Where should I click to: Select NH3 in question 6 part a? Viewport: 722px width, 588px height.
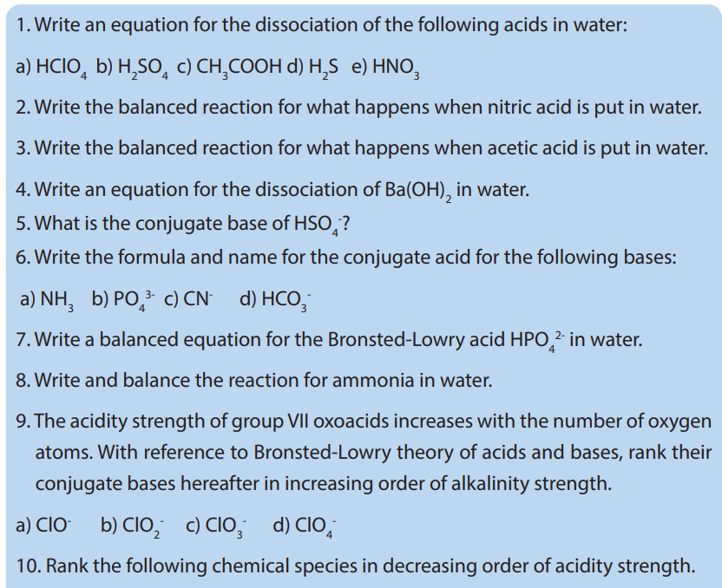click(56, 300)
